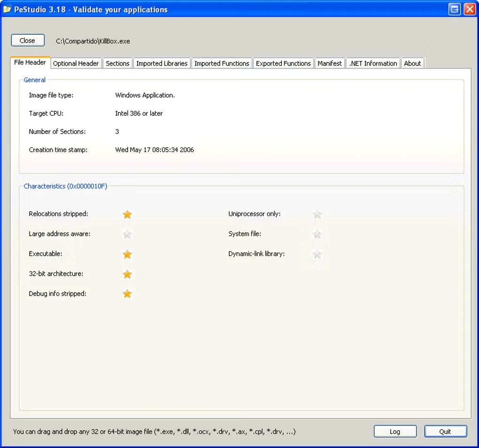
Task: Click the Relocations stripped gold star
Action: coord(127,215)
